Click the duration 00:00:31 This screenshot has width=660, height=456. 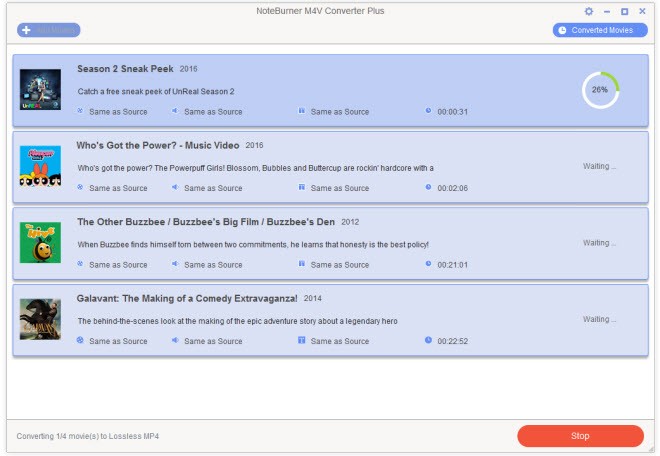pos(452,112)
